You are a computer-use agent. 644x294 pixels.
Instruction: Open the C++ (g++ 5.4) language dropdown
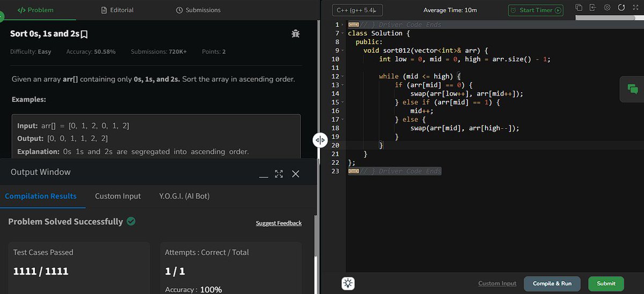pos(356,10)
